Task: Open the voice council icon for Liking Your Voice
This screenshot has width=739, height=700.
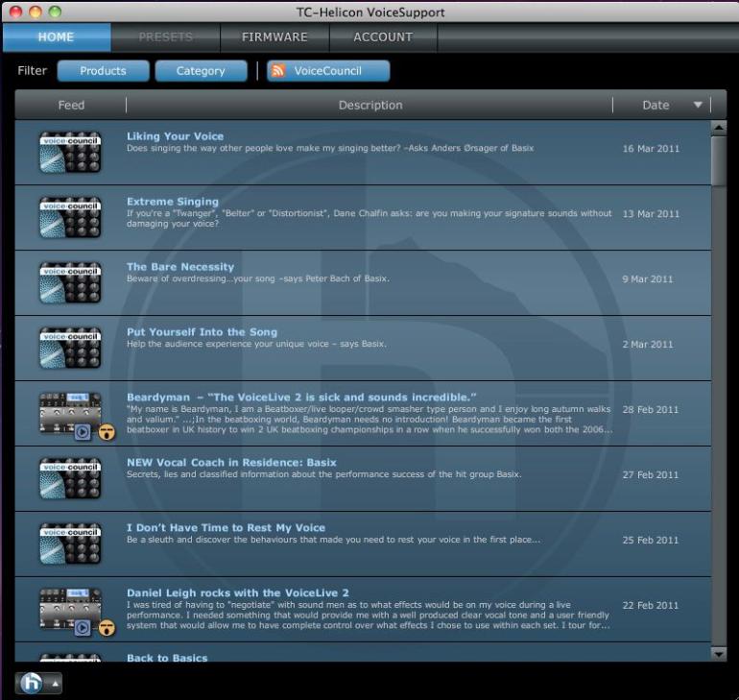Action: tap(70, 152)
